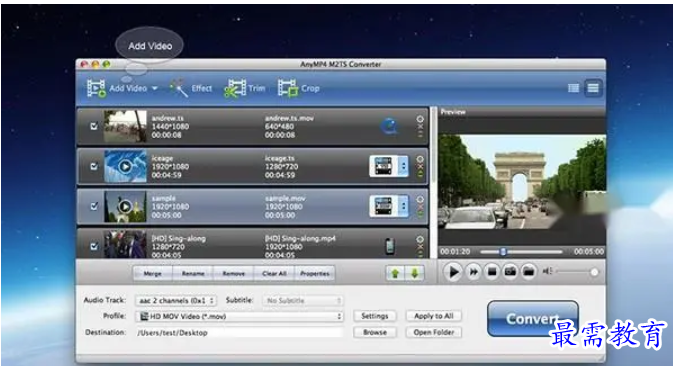Stop the preview playback
This screenshot has width=673, height=366.
pyautogui.click(x=492, y=272)
